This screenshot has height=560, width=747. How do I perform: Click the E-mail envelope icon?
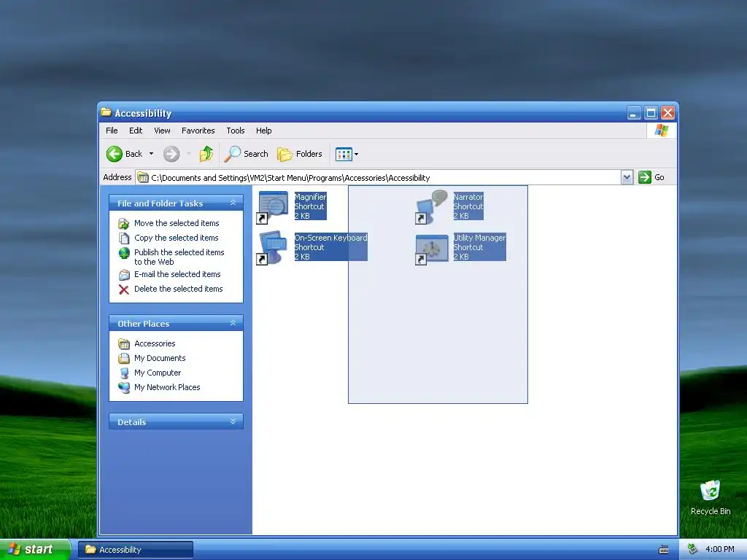[x=124, y=275]
